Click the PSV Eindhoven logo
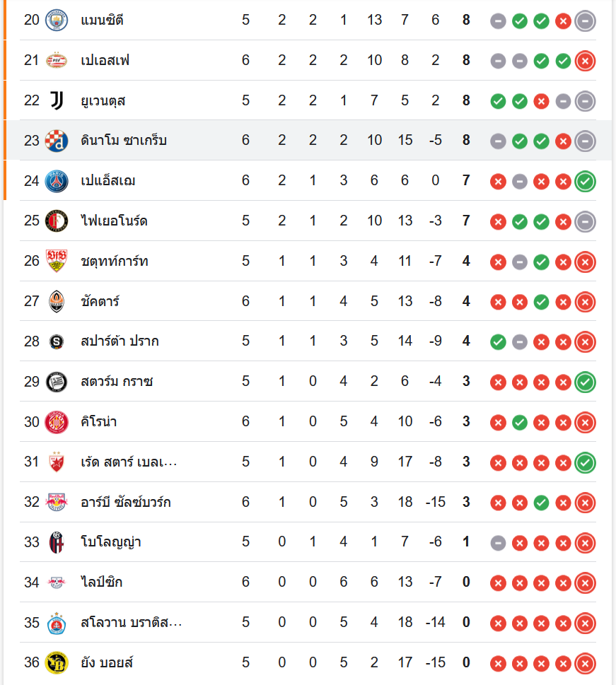 (56, 60)
